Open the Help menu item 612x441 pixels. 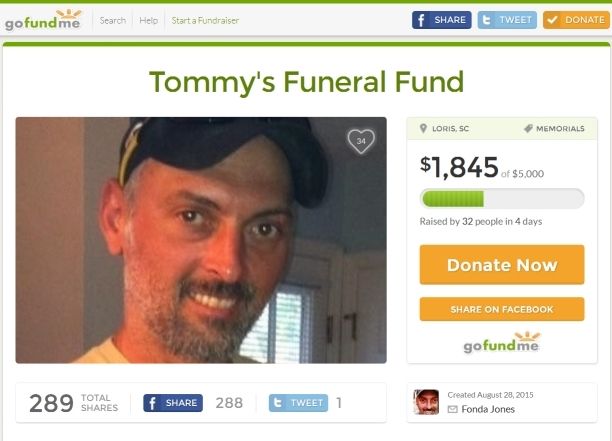pyautogui.click(x=149, y=20)
